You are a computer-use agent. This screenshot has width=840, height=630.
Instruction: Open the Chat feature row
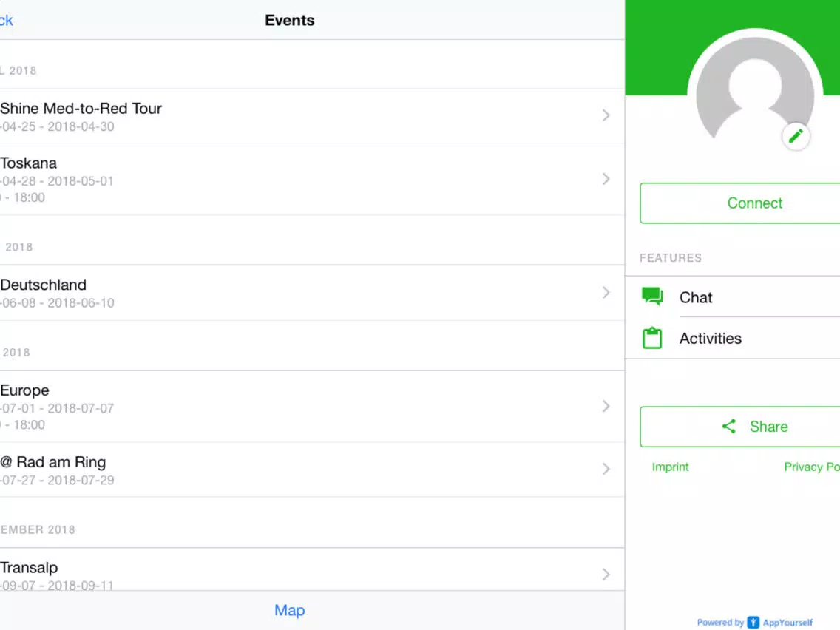point(732,297)
